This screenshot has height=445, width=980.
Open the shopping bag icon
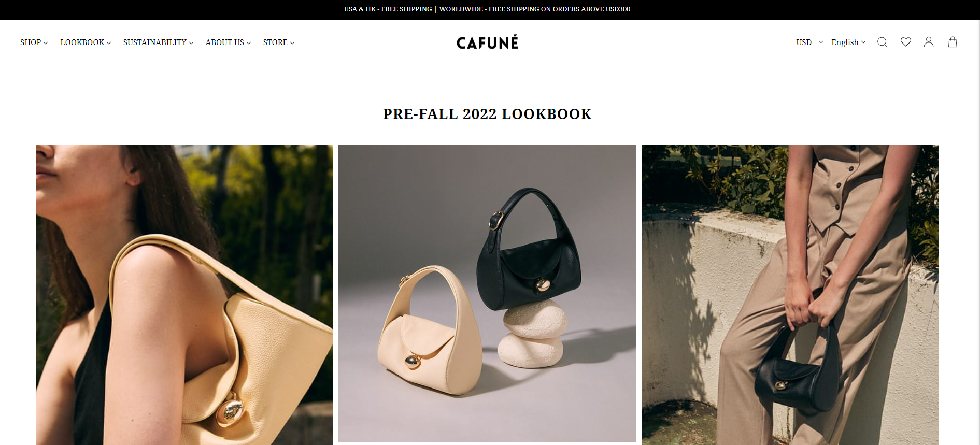[953, 42]
